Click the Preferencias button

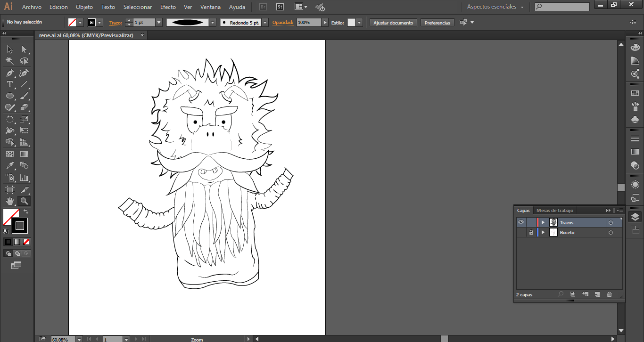pos(437,23)
